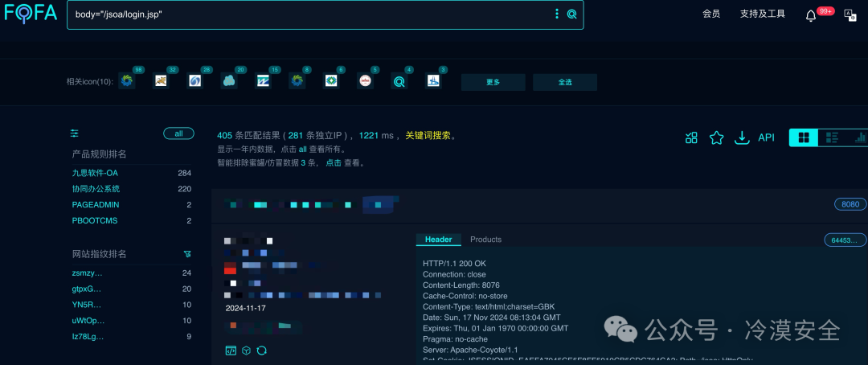Select the cloud icon with count 20
Image resolution: width=868 pixels, height=365 pixels.
pyautogui.click(x=228, y=81)
